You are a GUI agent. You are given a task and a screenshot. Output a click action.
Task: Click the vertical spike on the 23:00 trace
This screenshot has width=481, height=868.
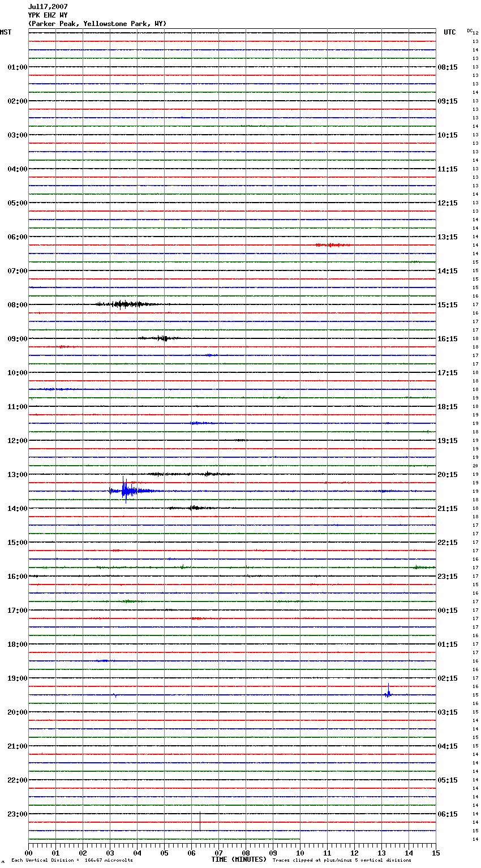(x=200, y=821)
